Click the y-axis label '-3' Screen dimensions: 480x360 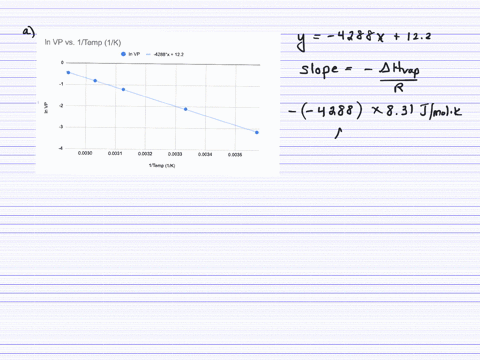click(61, 127)
